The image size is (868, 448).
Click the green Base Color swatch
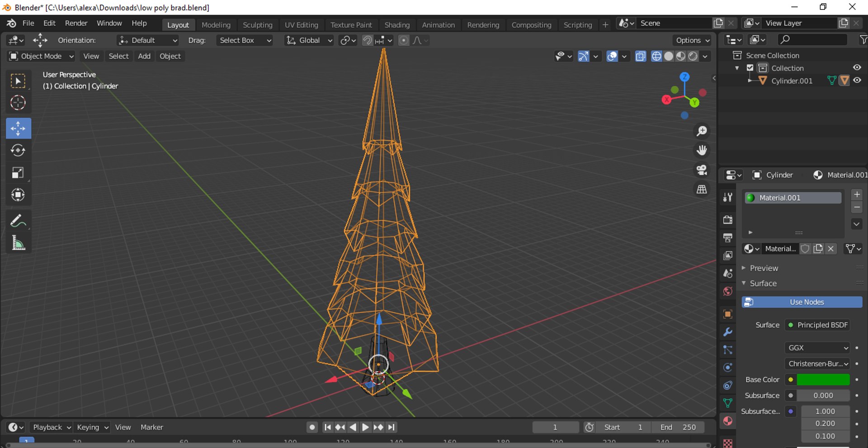[x=823, y=379]
